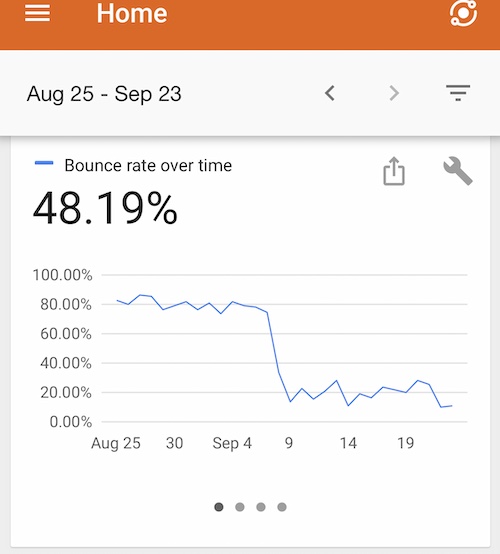Screen dimensions: 500x554
Task: Tap the Home title in header
Action: tap(132, 13)
